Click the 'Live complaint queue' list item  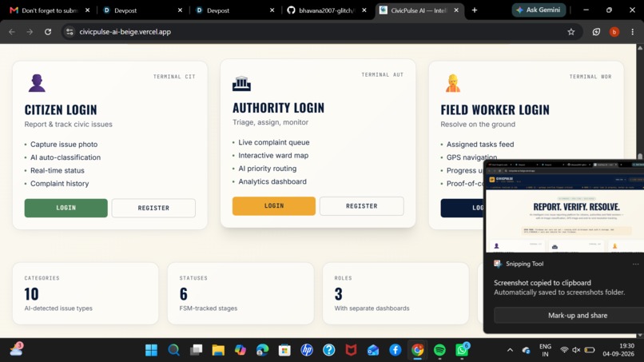(x=274, y=142)
